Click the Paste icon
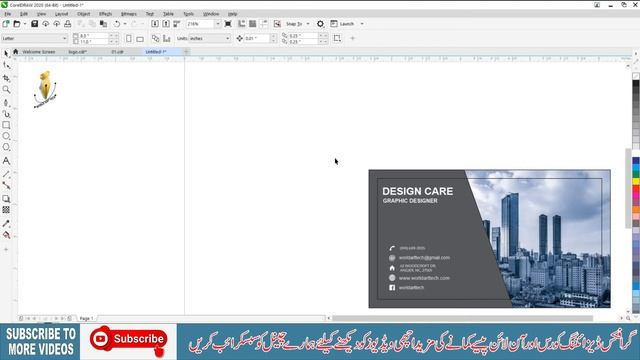The width and height of the screenshot is (640, 360). 103,24
